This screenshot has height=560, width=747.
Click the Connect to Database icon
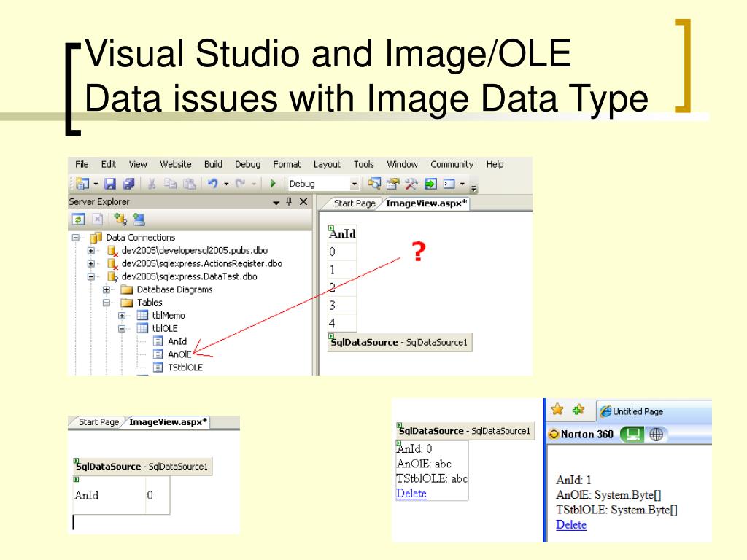[x=120, y=219]
